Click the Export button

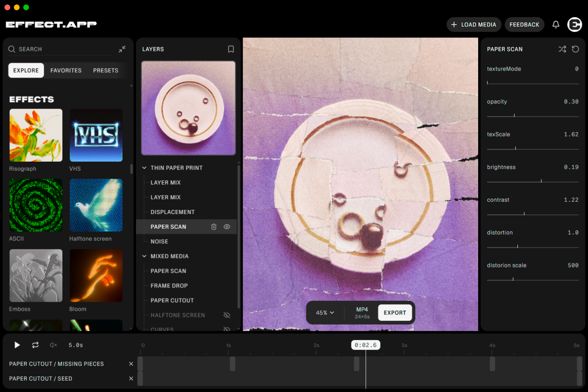pyautogui.click(x=395, y=313)
